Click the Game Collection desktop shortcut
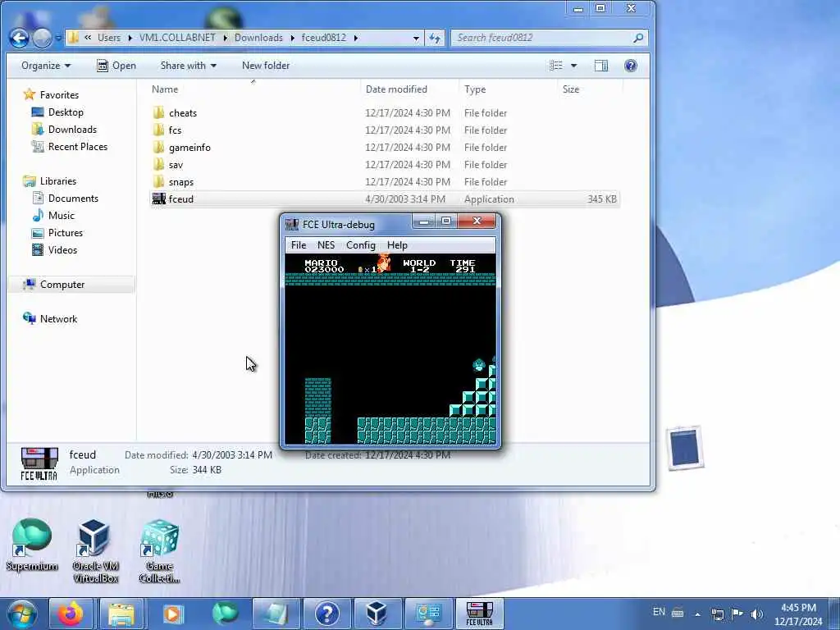The height and width of the screenshot is (630, 840). click(159, 550)
